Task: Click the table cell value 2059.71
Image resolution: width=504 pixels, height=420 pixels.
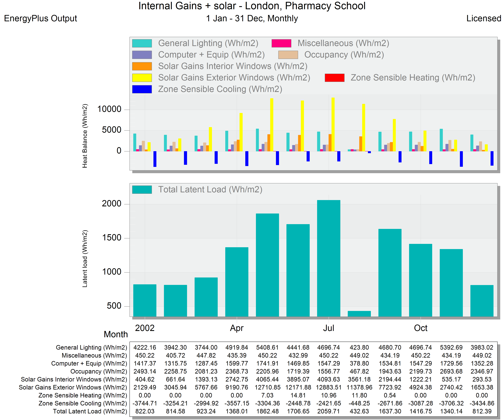Action: pyautogui.click(x=329, y=411)
